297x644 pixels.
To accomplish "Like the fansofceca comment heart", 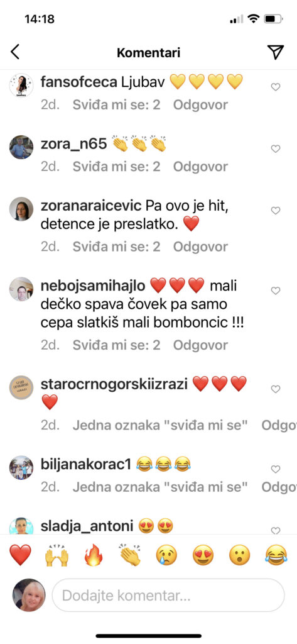I will (276, 87).
